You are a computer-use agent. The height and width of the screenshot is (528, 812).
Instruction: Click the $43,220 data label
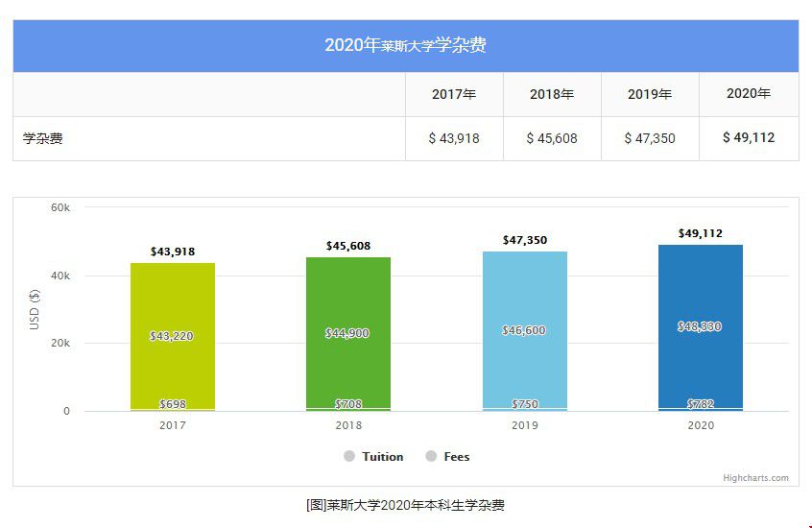click(x=172, y=336)
